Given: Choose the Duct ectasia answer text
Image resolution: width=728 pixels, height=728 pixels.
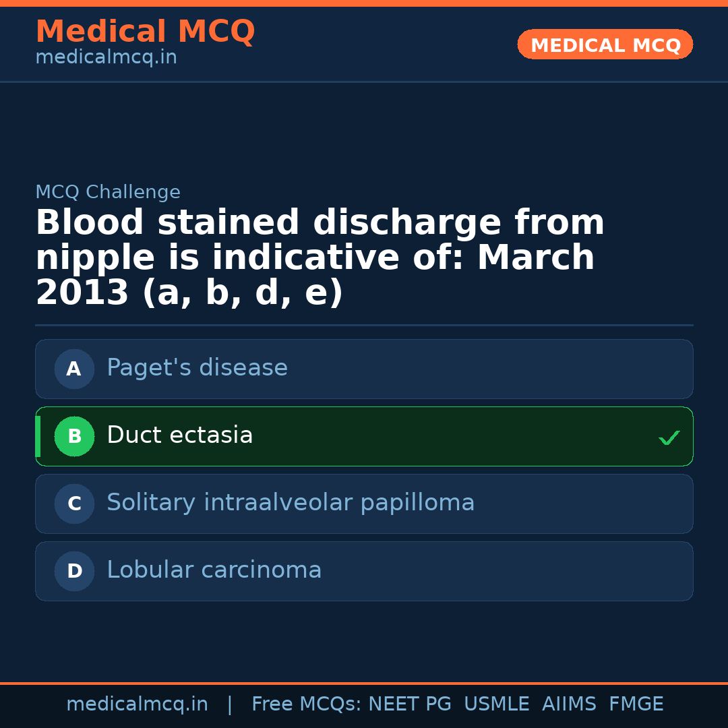Looking at the screenshot, I should 179,435.
